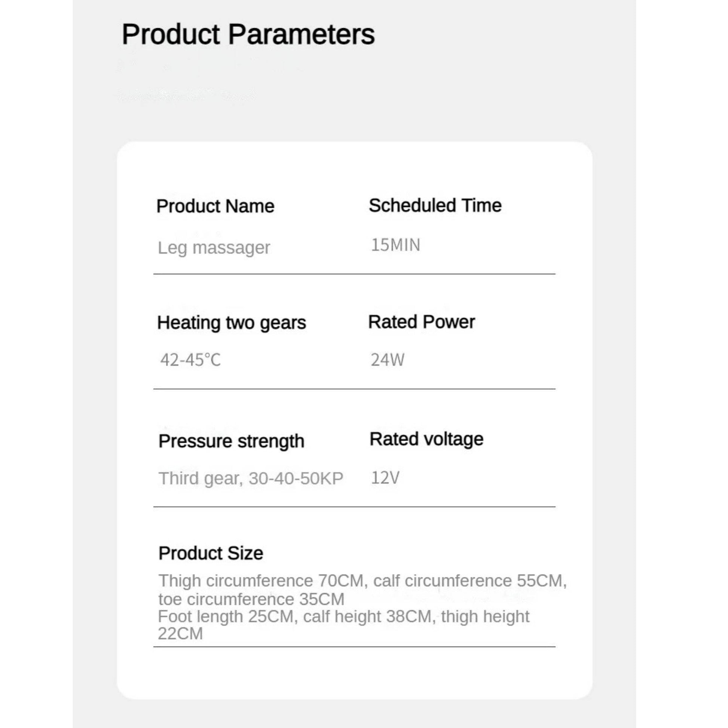Viewport: 728px width, 728px height.
Task: Click the toe circumference 35CM text
Action: pos(251,599)
